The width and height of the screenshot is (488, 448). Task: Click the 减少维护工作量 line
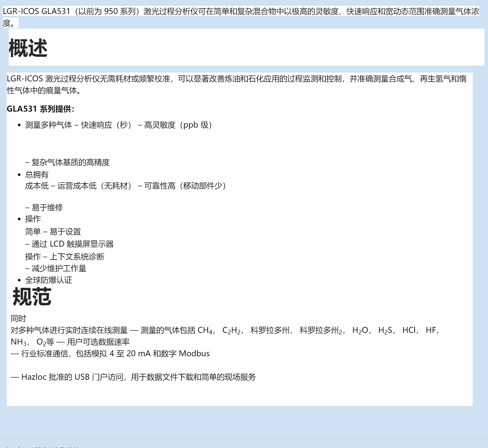click(x=56, y=268)
